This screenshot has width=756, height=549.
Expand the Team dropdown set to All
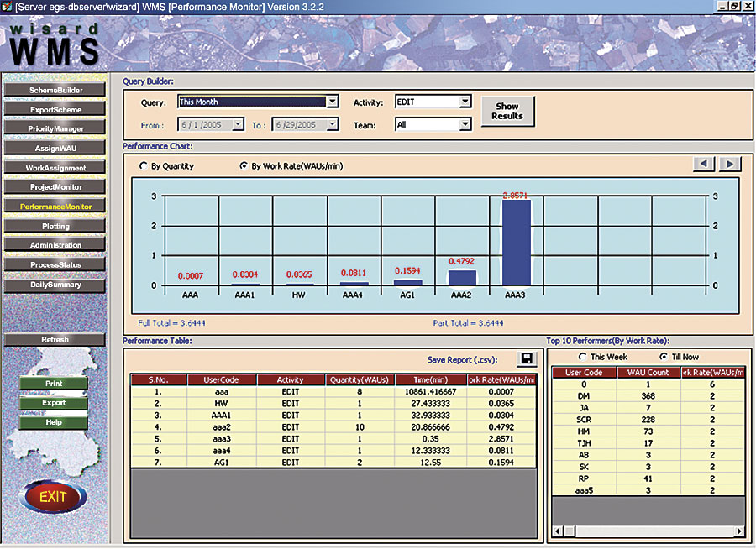[433, 124]
